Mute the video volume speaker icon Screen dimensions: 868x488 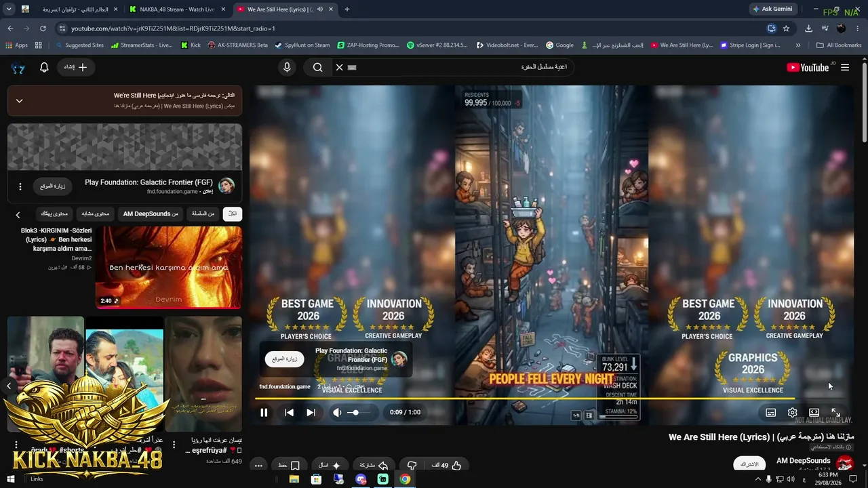click(x=337, y=412)
